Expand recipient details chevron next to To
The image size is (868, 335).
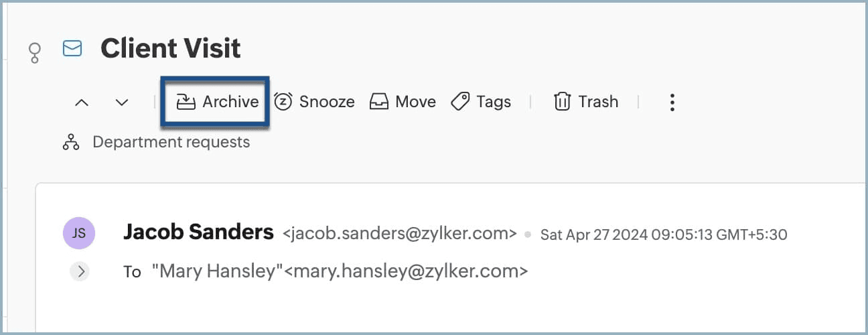80,271
